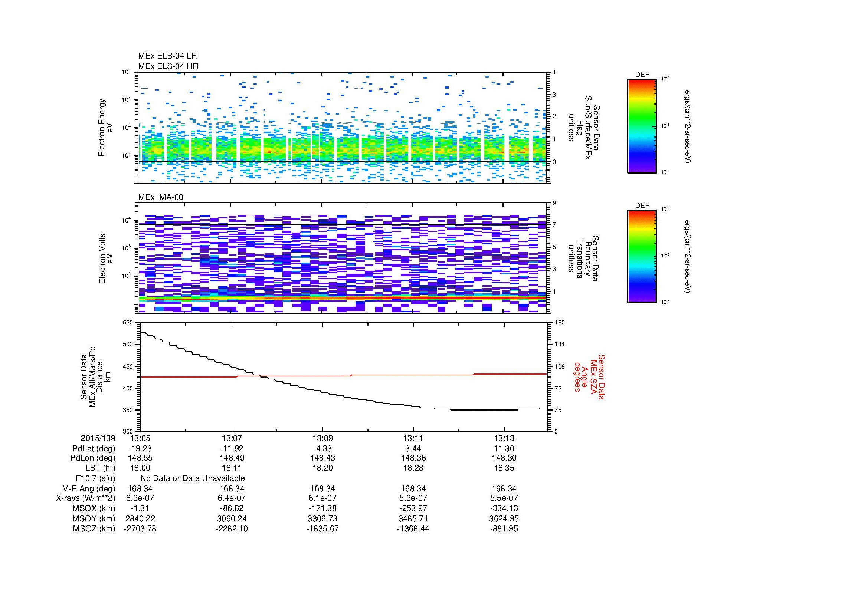Click the 13:09 time tick label

[x=322, y=438]
